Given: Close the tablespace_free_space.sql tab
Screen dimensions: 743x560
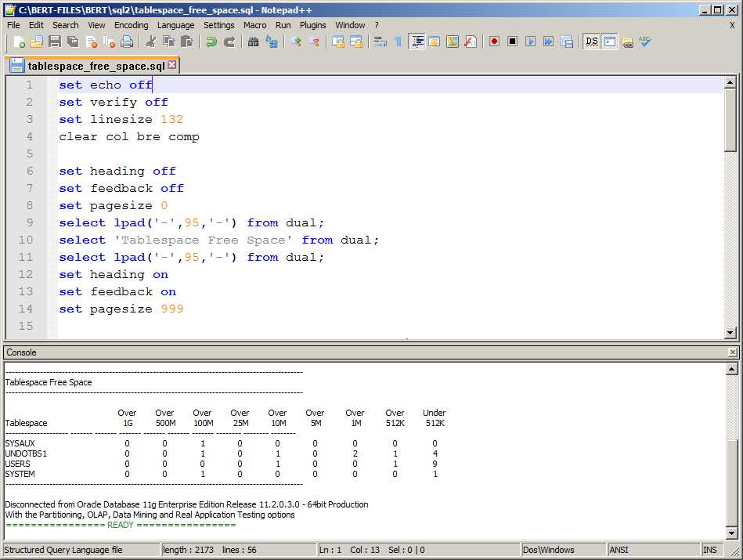Looking at the screenshot, I should click(x=172, y=65).
